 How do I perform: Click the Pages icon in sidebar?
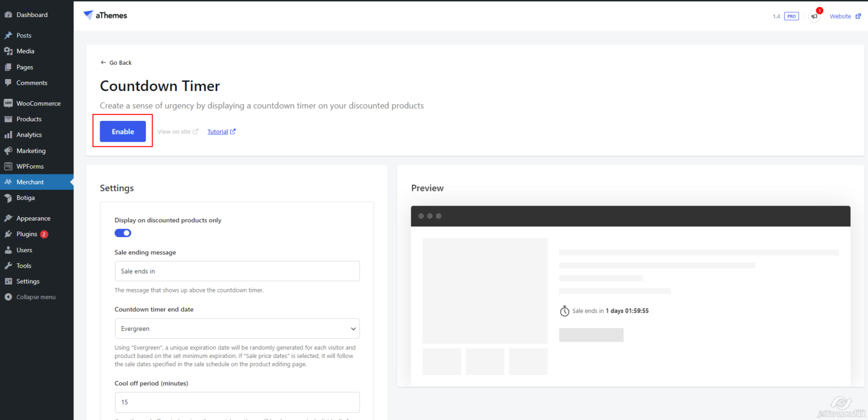[x=8, y=67]
